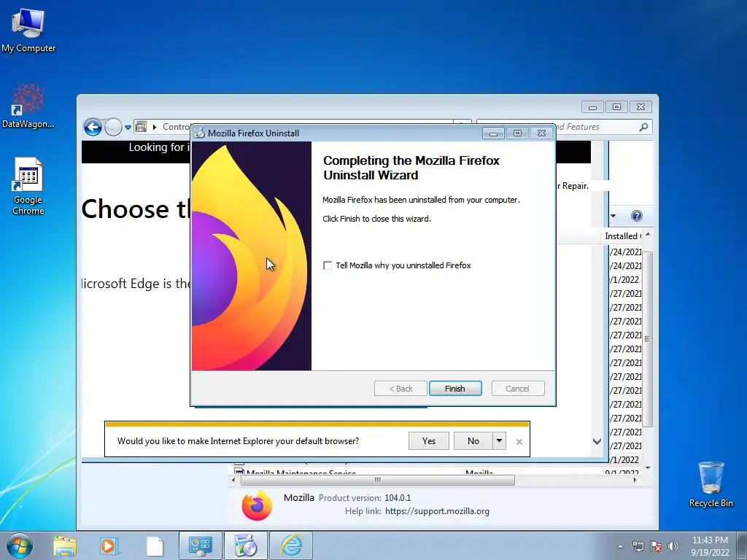This screenshot has width=747, height=560.
Task: Click the search magnifier in Programs and Features
Action: click(643, 127)
